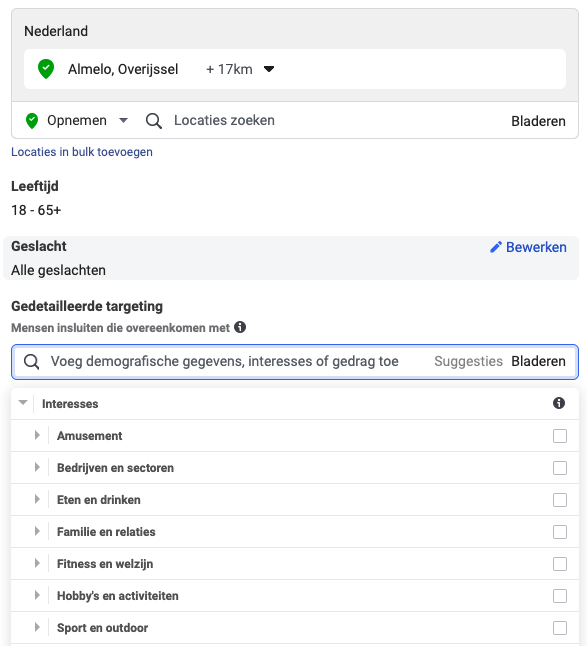Enable the Sport en outdoor checkbox
Screen dimensions: 587x646
pyautogui.click(x=560, y=628)
